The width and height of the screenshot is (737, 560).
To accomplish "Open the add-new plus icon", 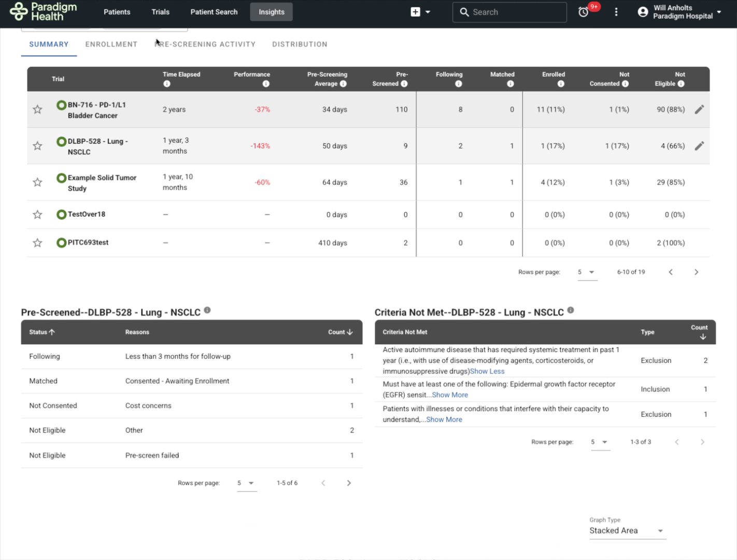I will [415, 12].
